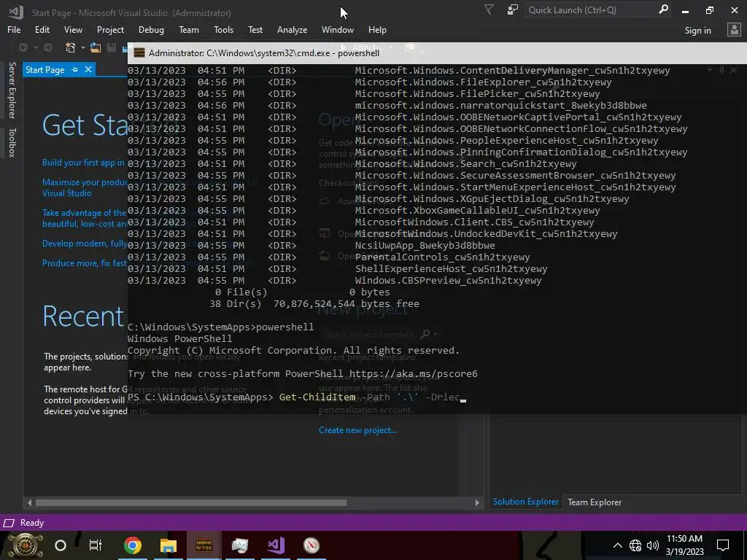Viewport: 747px width, 560px height.
Task: Switch to the Solution Explorer tab
Action: pos(525,502)
